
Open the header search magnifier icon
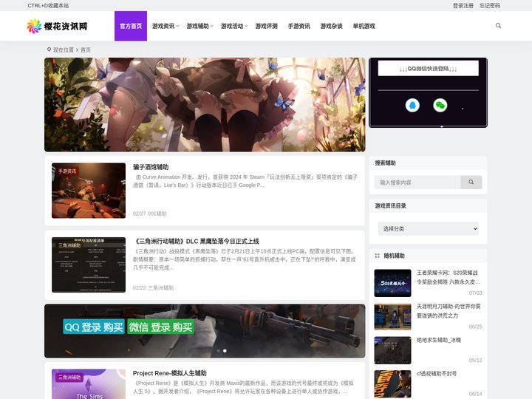click(x=498, y=26)
